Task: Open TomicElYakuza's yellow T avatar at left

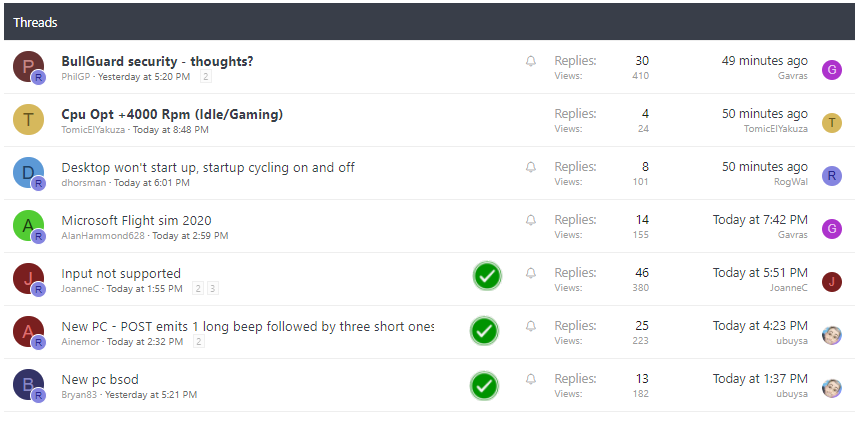Action: [x=28, y=119]
